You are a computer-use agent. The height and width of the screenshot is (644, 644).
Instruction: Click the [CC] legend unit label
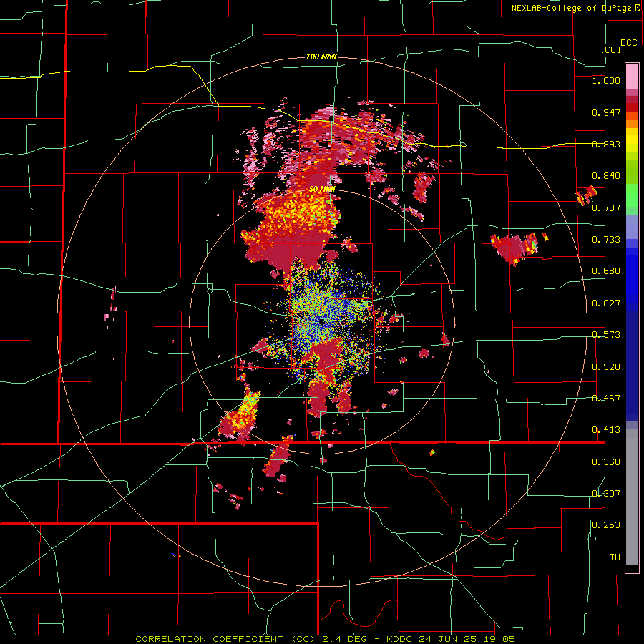point(610,49)
